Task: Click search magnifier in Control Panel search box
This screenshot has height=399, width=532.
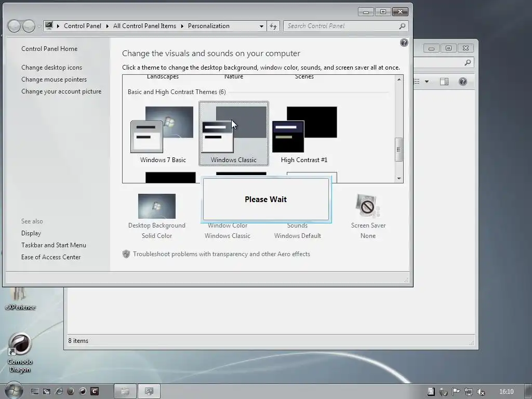Action: coord(402,26)
